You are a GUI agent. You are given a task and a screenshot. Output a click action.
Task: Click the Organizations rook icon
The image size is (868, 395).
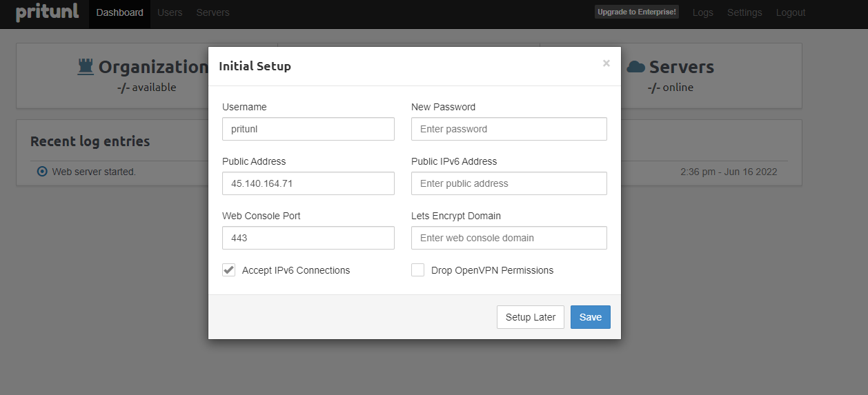[86, 67]
